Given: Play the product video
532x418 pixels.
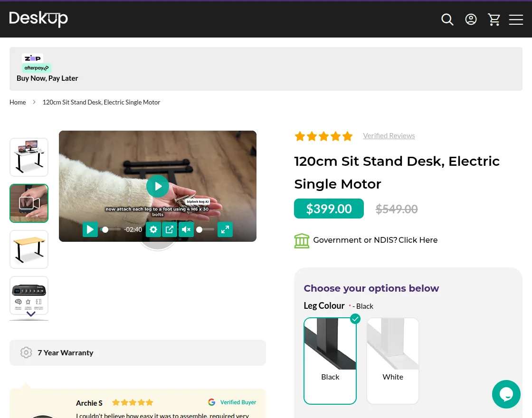Looking at the screenshot, I should 158,186.
